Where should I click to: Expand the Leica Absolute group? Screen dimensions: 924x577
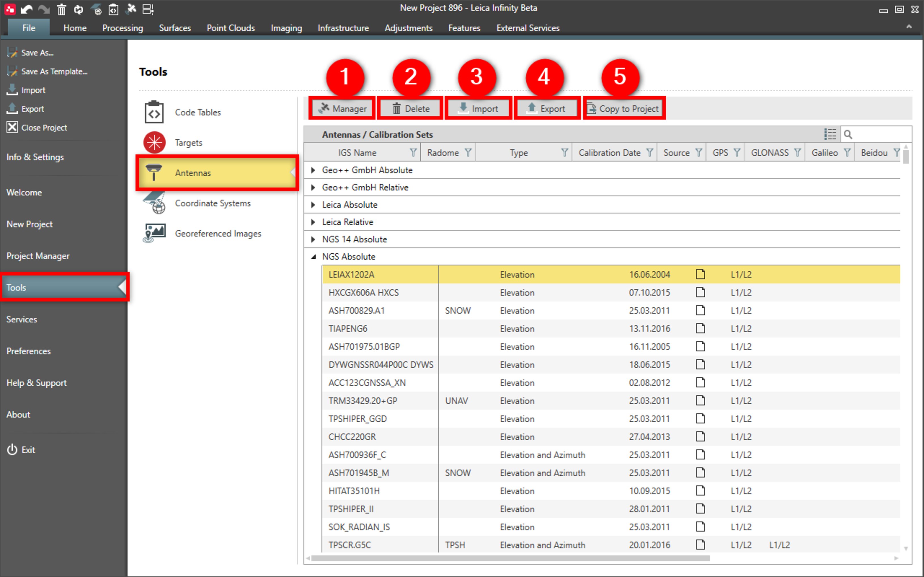pos(313,205)
